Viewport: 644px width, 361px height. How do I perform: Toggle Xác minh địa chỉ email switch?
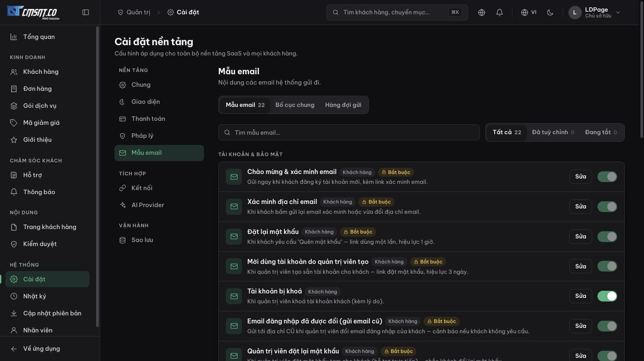pos(607,207)
